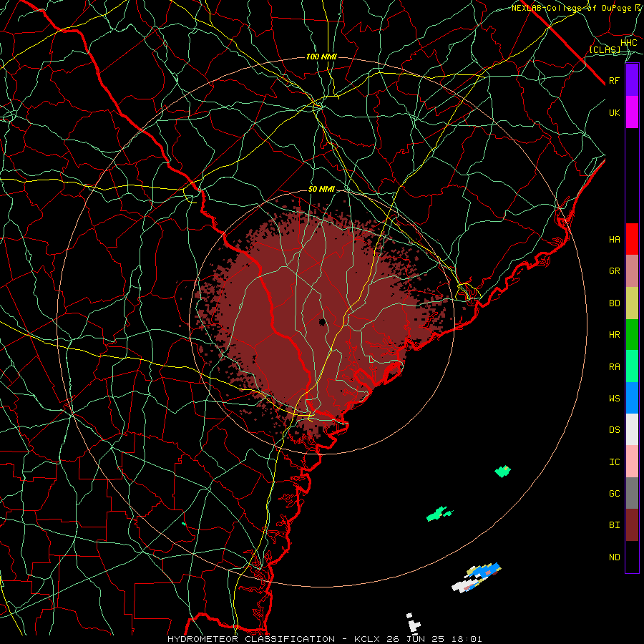Pick the HR heavy rain green swatch

[x=632, y=335]
